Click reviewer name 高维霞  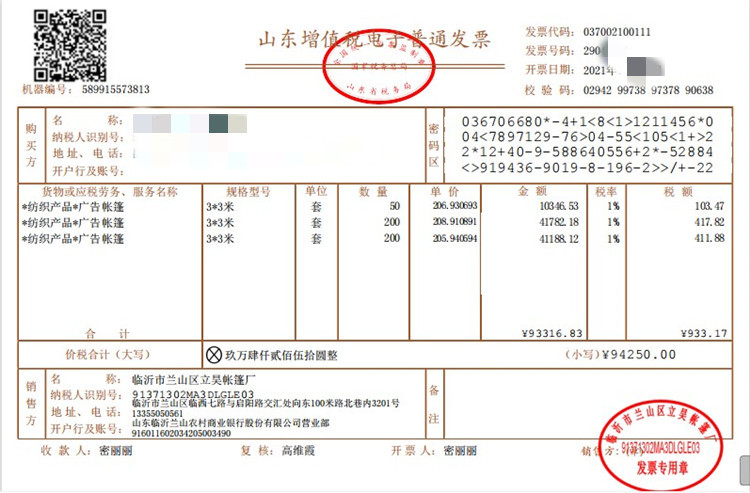[x=298, y=450]
